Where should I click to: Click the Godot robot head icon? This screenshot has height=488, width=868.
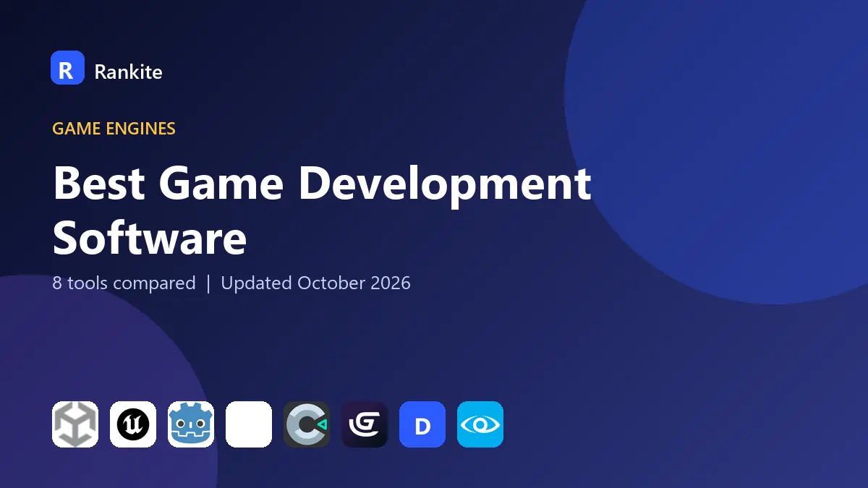click(x=191, y=424)
